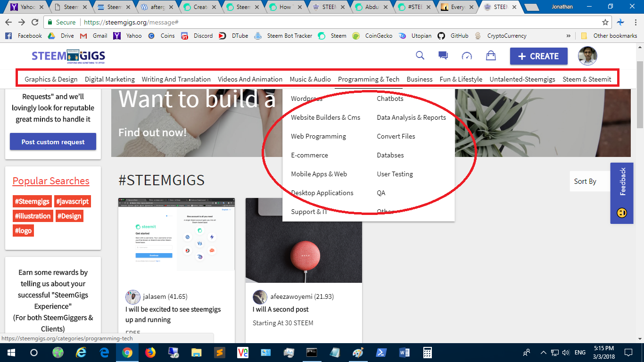
Task: Open the Calculator from the taskbar
Action: 428,353
